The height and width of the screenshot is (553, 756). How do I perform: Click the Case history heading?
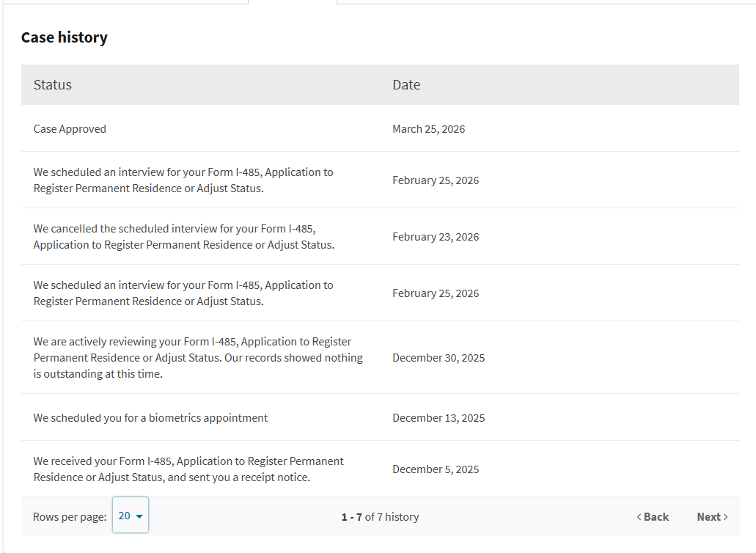click(65, 37)
